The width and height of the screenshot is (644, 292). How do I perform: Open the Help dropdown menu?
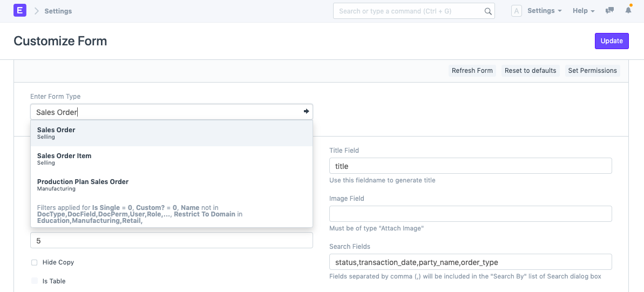click(x=583, y=11)
